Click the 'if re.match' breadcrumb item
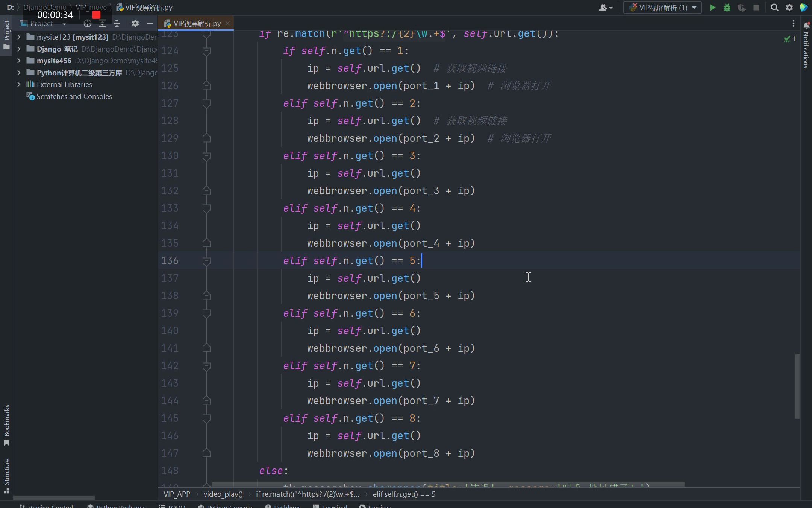This screenshot has height=508, width=812. 308,494
